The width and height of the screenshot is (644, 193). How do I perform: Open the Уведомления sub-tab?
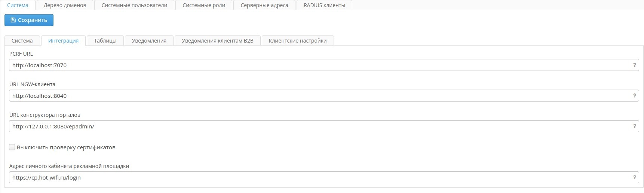coord(149,41)
